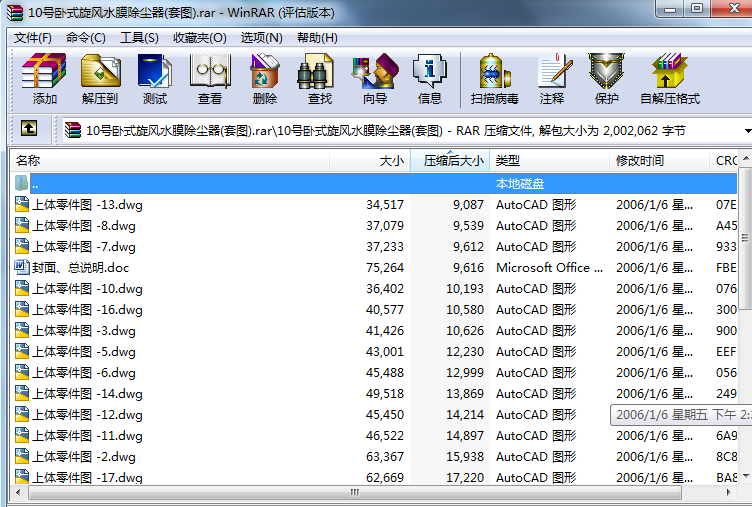Image resolution: width=752 pixels, height=507 pixels.
Task: Click the file icon of 上体零件图 -16.dwg
Action: pos(22,309)
